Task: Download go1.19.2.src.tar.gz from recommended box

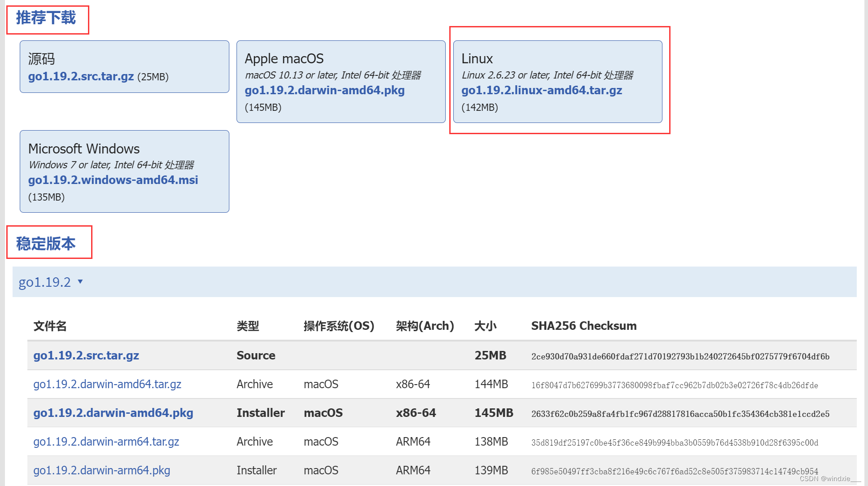Action: pyautogui.click(x=81, y=76)
